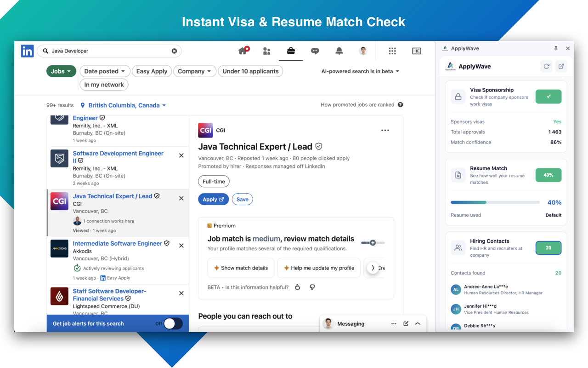This screenshot has width=588, height=368.
Task: Click Show match details button
Action: (x=241, y=268)
